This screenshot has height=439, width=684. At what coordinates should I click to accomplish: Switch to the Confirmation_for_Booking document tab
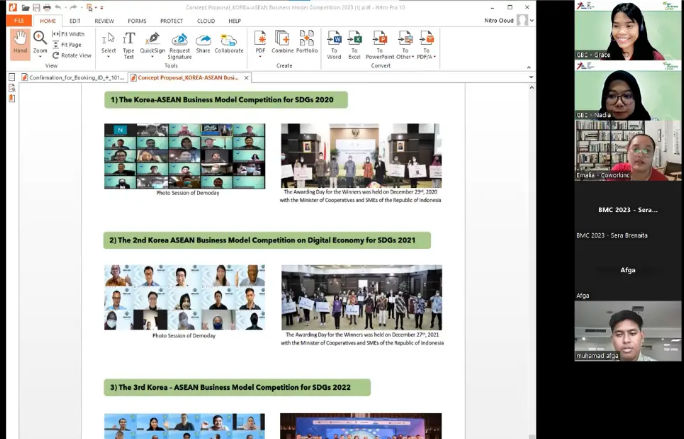click(75, 76)
